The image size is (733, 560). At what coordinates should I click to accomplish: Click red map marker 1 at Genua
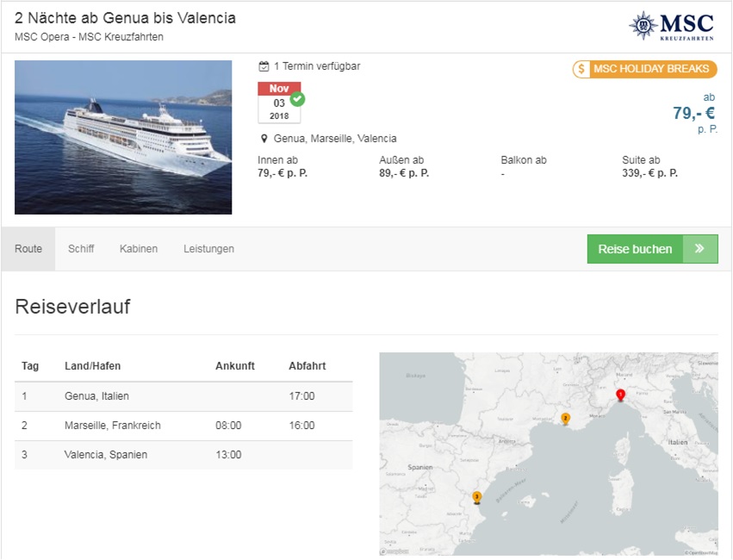click(620, 395)
